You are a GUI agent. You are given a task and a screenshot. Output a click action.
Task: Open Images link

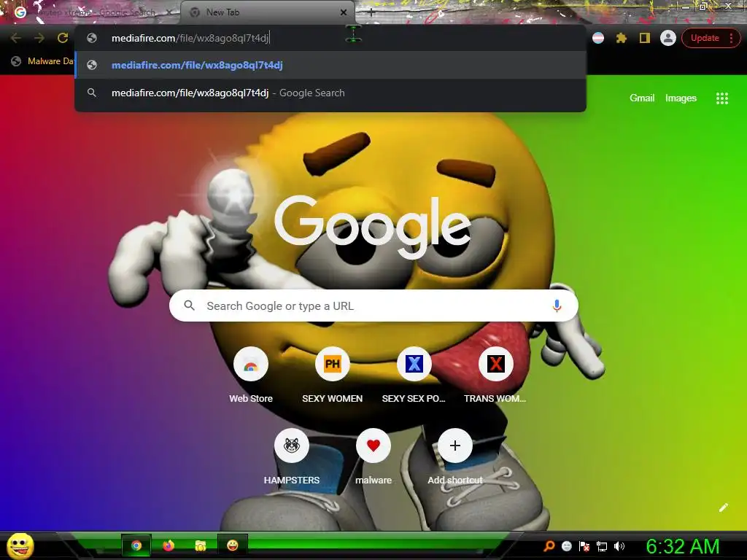681,98
